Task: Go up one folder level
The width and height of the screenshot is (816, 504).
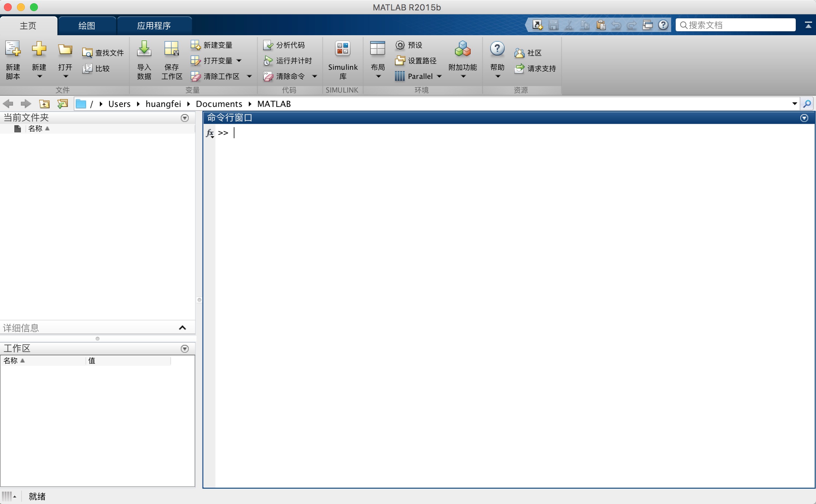Action: (x=44, y=104)
